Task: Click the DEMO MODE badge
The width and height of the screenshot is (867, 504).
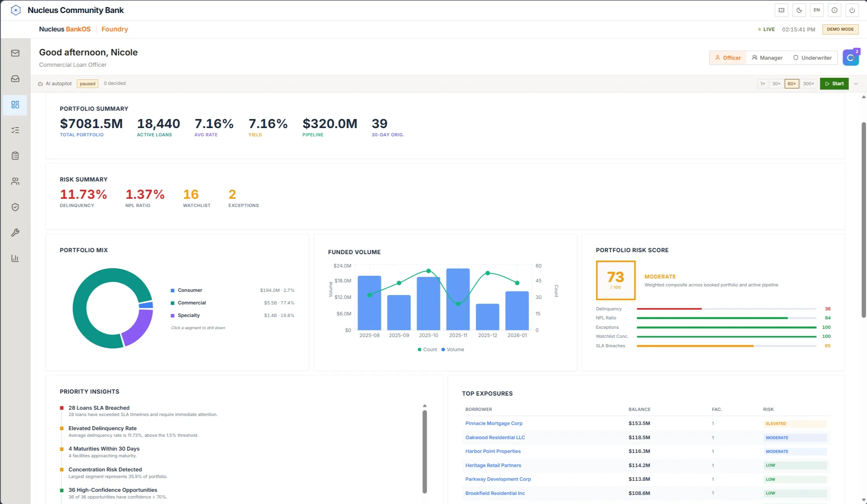Action: coord(840,29)
